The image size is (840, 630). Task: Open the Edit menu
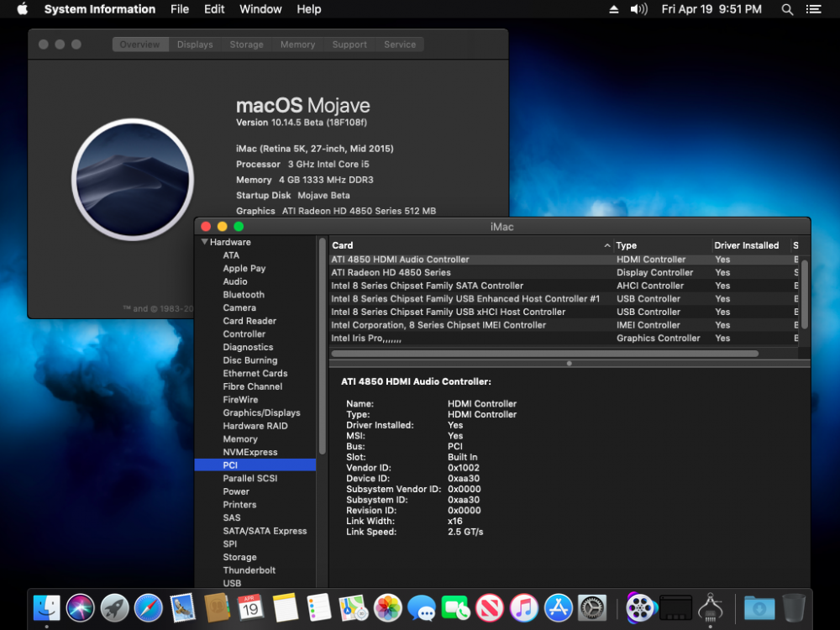(x=214, y=9)
